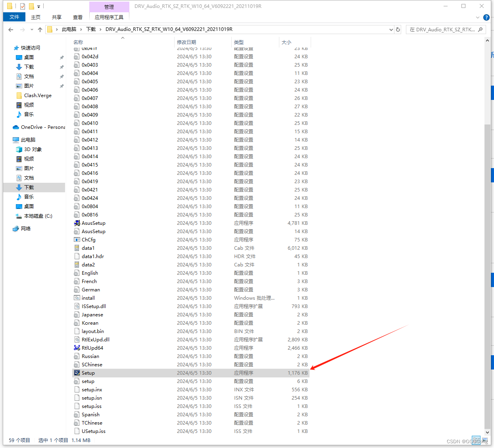Open the 应用程序工具 ribbon tab
The image size is (494, 448).
pos(109,17)
